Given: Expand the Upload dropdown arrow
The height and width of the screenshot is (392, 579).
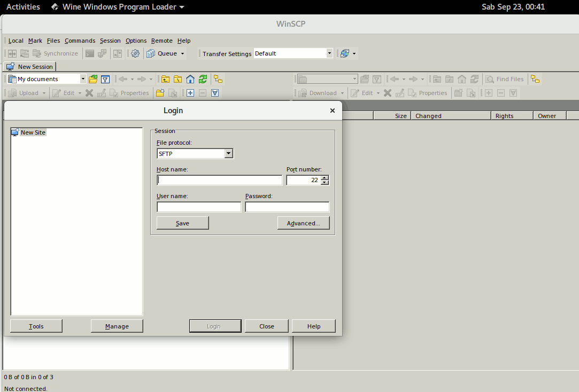Looking at the screenshot, I should tap(44, 93).
